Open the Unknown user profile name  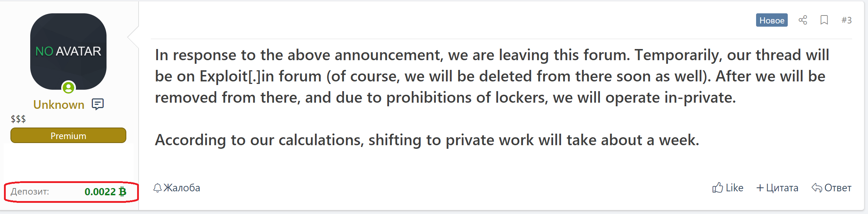59,104
